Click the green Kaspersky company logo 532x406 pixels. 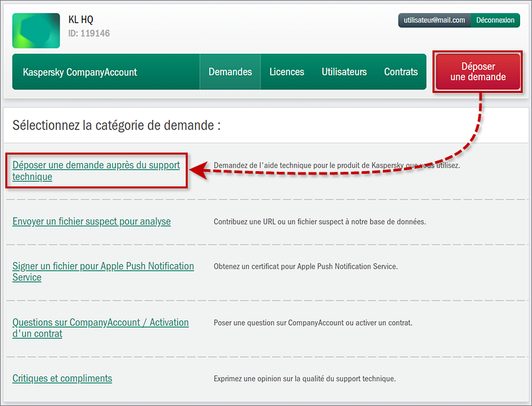36,31
